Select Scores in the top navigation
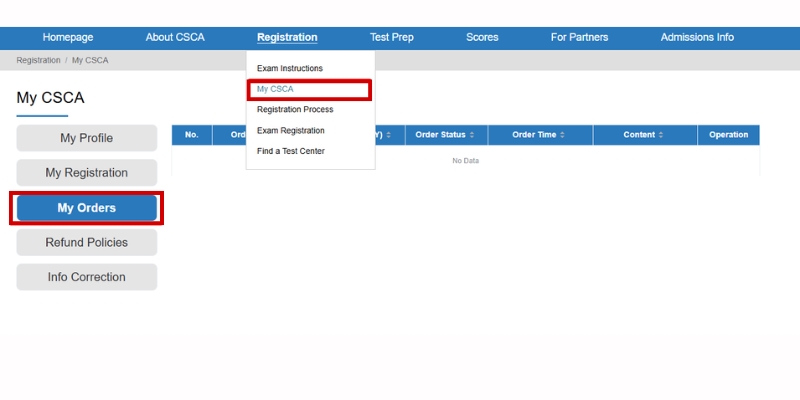800x400 pixels. coord(482,37)
